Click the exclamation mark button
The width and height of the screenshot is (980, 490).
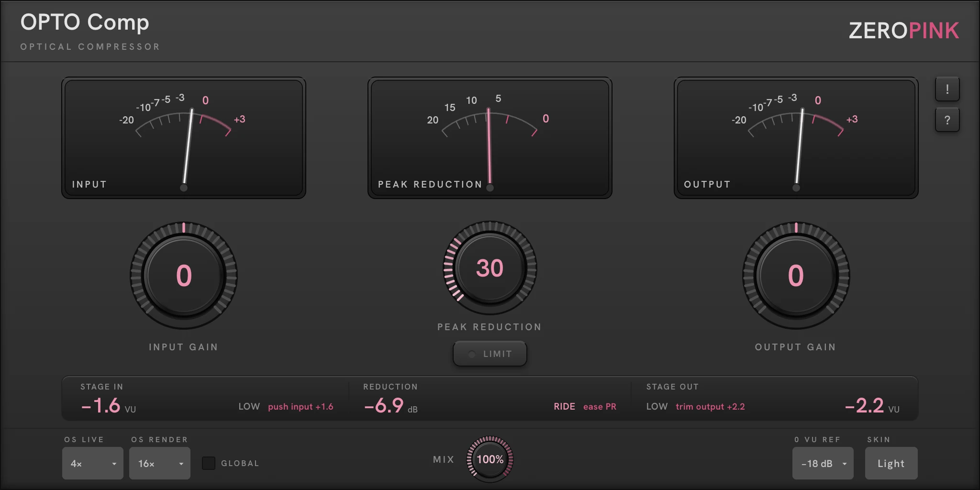947,89
